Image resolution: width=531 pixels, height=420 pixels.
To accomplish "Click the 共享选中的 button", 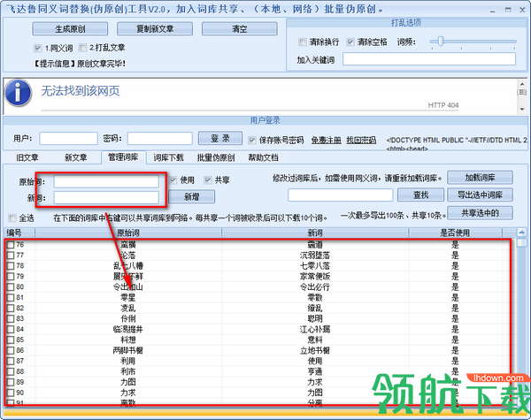I will [x=480, y=213].
